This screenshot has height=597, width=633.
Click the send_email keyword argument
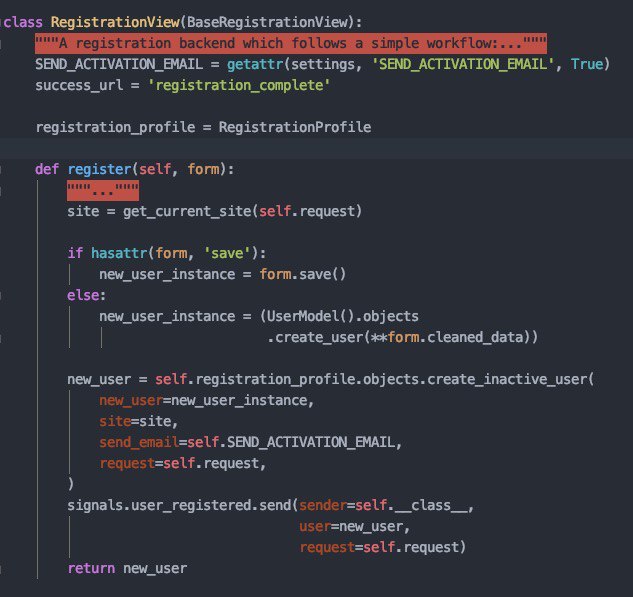pyautogui.click(x=139, y=442)
